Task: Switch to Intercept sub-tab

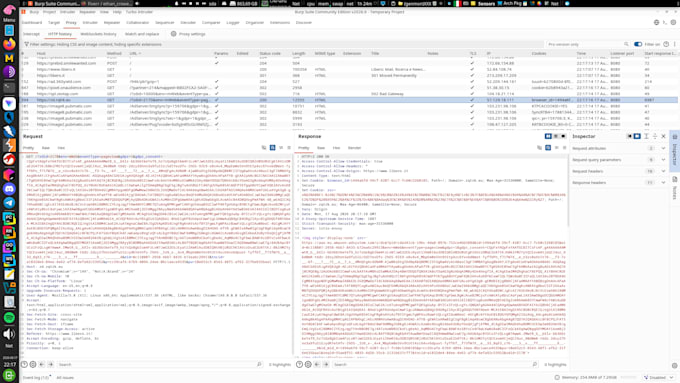Action: coord(31,34)
